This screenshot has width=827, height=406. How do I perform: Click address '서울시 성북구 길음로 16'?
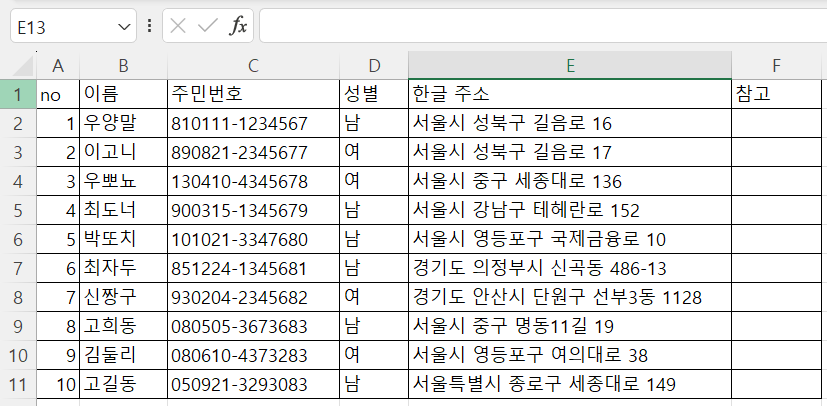(x=570, y=123)
